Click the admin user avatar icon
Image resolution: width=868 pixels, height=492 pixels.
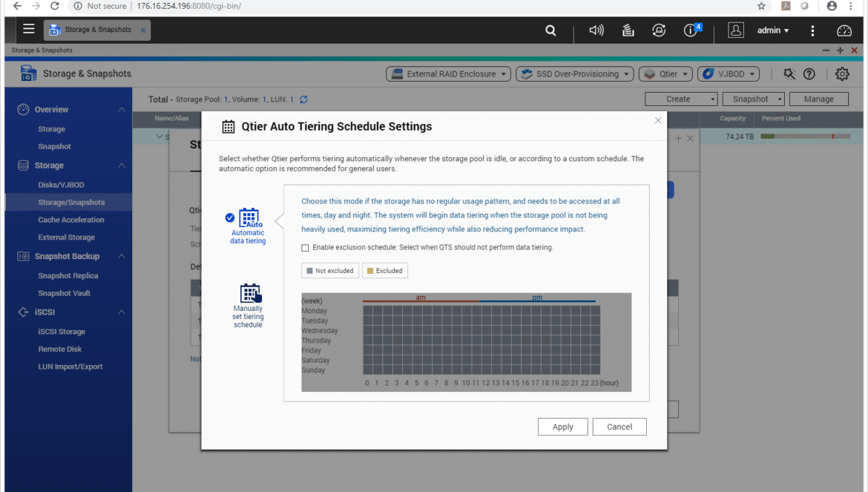click(x=736, y=30)
